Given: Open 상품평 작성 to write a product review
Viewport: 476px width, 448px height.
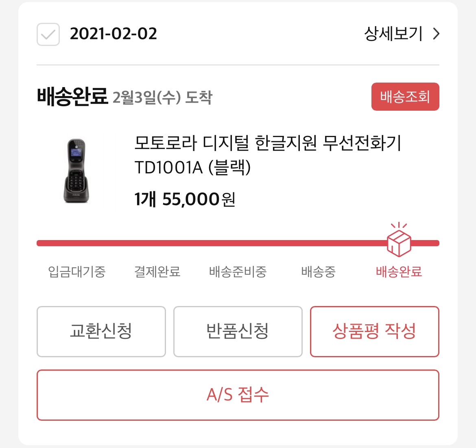Looking at the screenshot, I should (375, 332).
